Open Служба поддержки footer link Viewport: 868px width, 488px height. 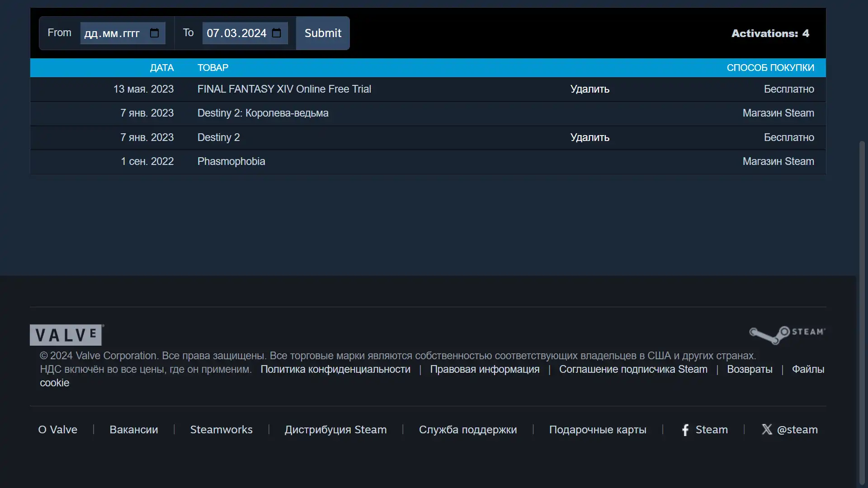(468, 430)
